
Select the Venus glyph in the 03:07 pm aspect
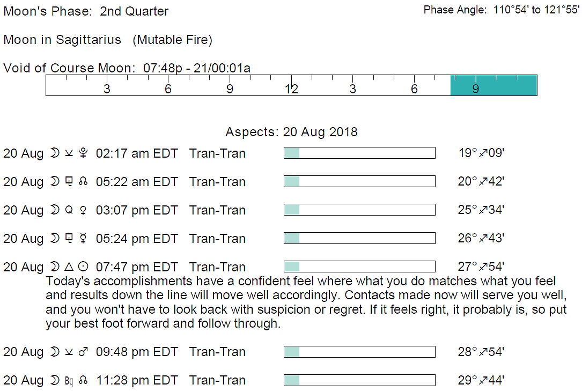83,211
